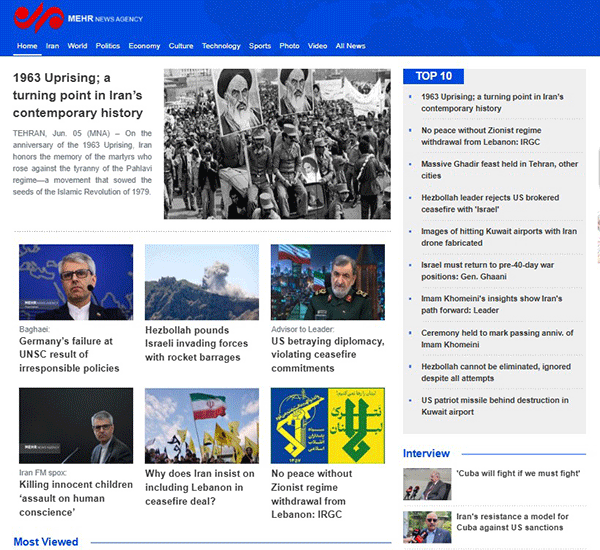Open Top 10 item '1963 Uprising; a turning point'
This screenshot has width=600, height=550.
(x=492, y=103)
